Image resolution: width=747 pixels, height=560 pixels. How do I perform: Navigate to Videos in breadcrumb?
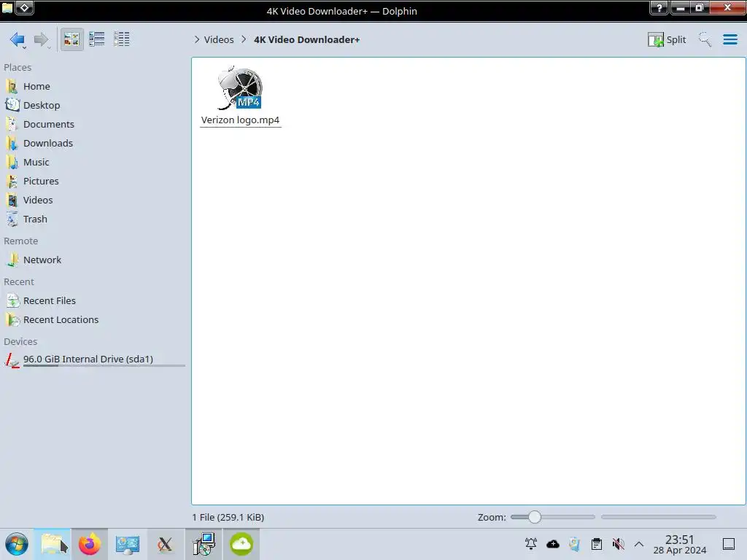(x=219, y=39)
